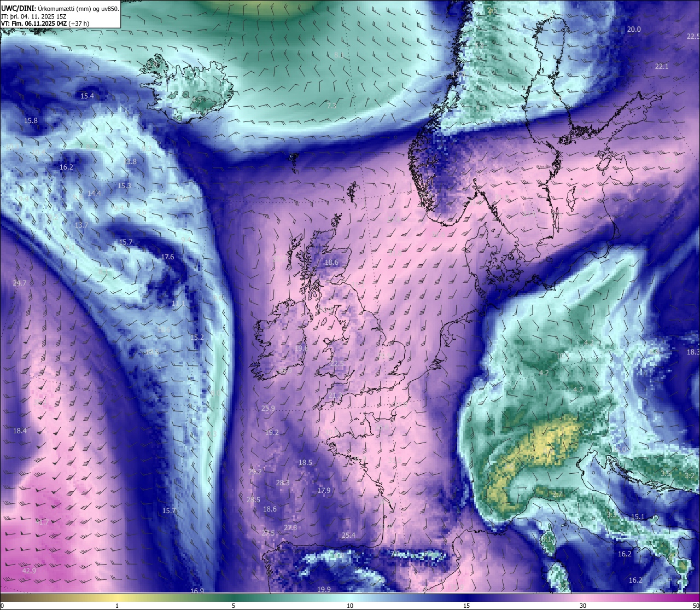Click the 7.3 value southeast of Iceland

pyautogui.click(x=331, y=106)
